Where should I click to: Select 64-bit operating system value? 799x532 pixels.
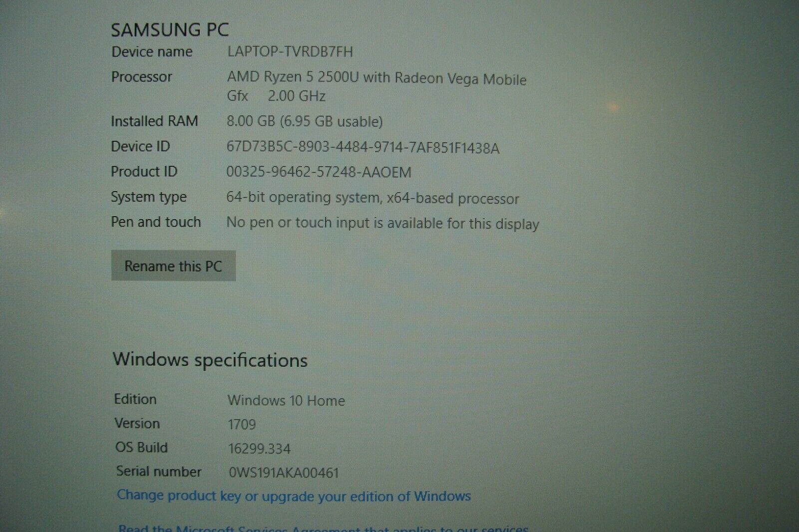[373, 198]
